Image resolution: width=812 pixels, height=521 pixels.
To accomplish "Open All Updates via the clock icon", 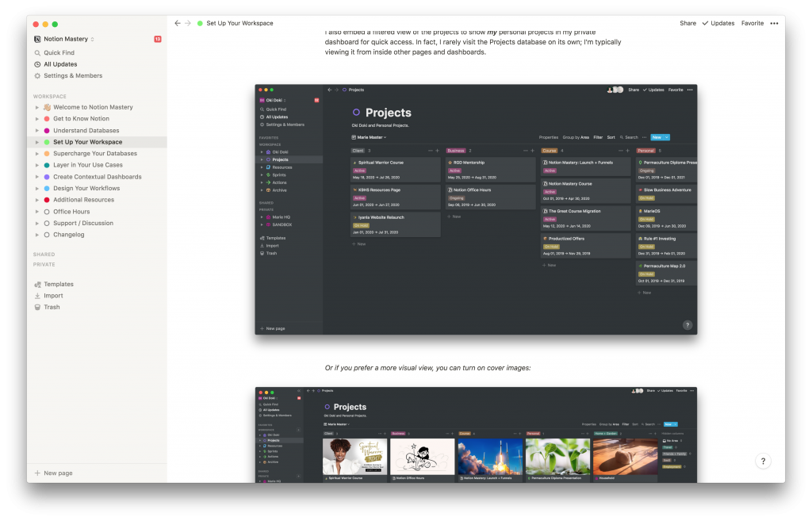I will [37, 64].
